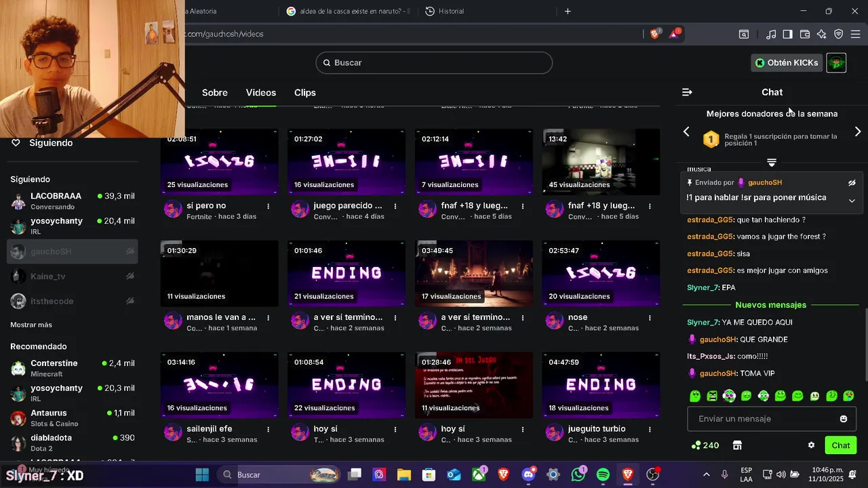868x488 pixels.
Task: Open Its_Pxsos_Js username in chat
Action: pyautogui.click(x=711, y=357)
